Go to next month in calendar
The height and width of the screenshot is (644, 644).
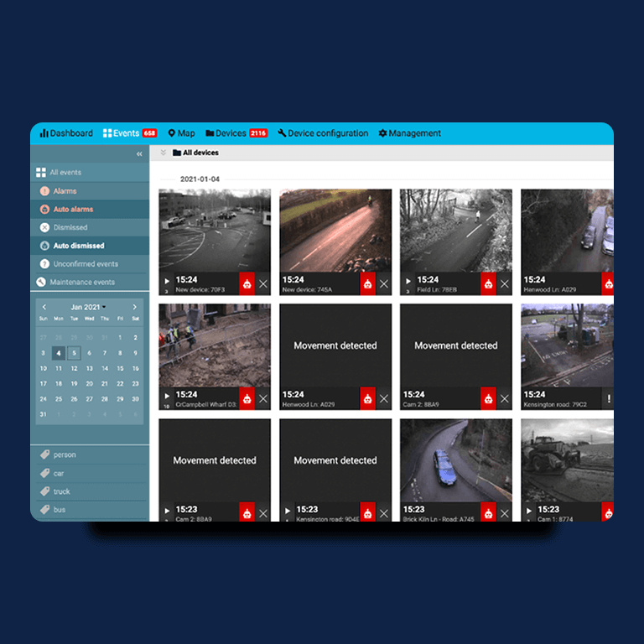tap(135, 307)
